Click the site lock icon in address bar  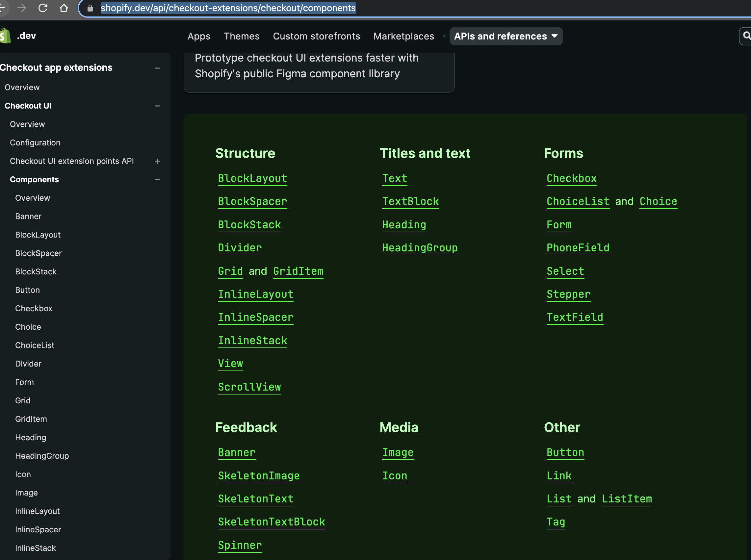coord(90,8)
